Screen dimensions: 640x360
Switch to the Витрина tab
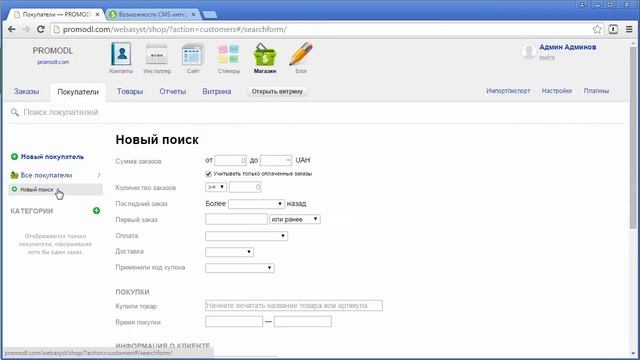[x=217, y=91]
